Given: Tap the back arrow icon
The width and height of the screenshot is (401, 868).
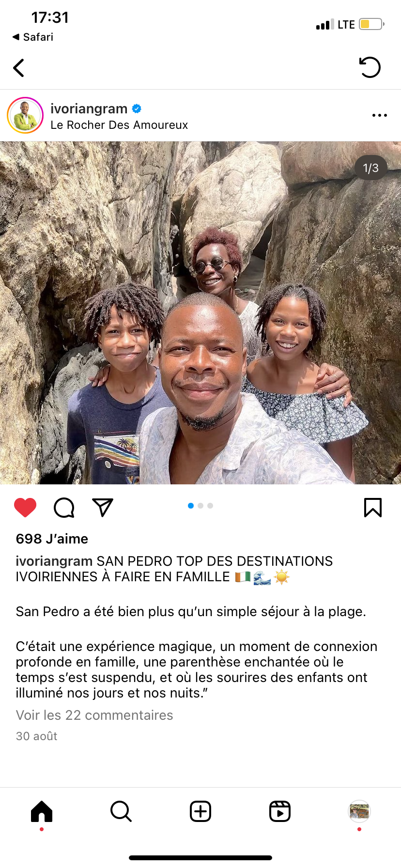Looking at the screenshot, I should tap(18, 68).
